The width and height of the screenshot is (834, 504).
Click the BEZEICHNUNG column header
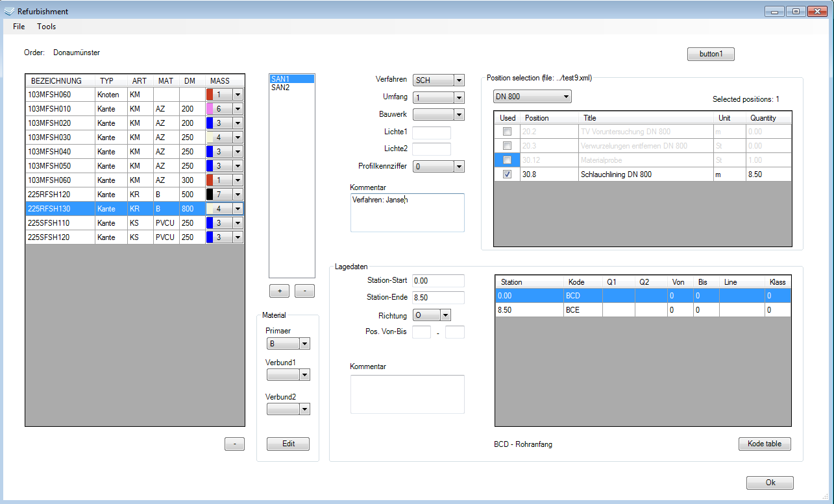pyautogui.click(x=60, y=81)
